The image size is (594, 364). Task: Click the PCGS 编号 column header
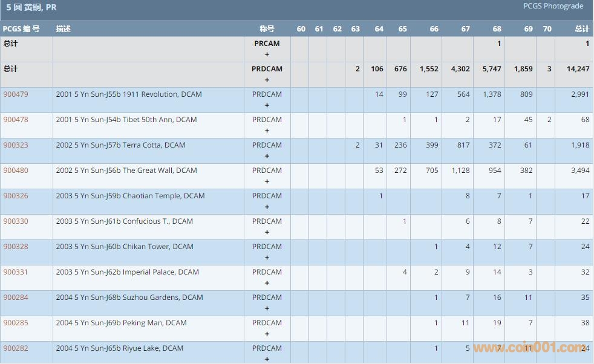coord(21,29)
